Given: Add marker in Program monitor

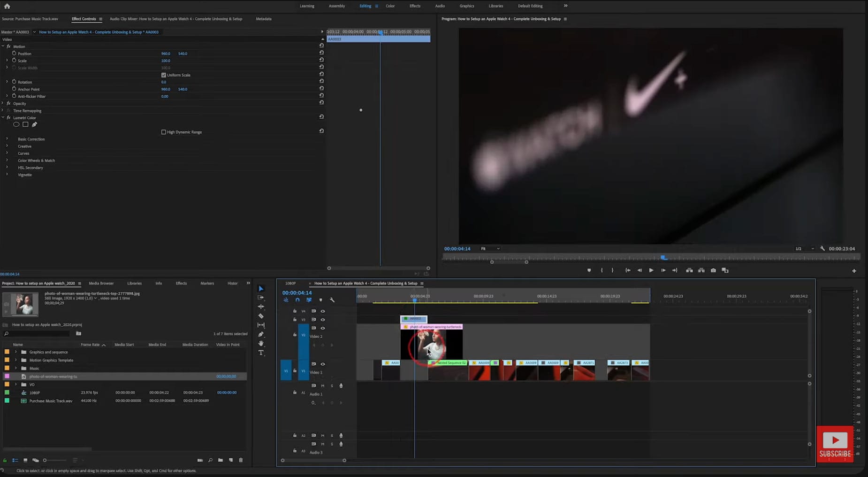Looking at the screenshot, I should coord(589,270).
